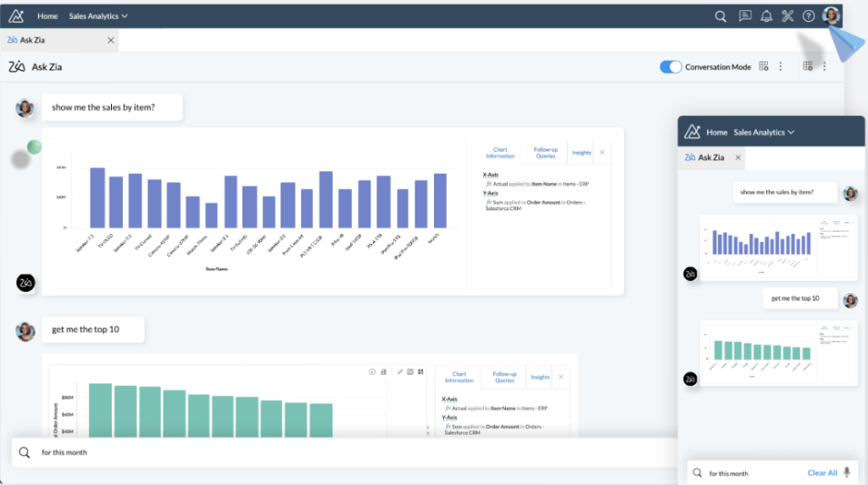Screen dimensions: 868x485
Task: Click the save icon above top 10 chart
Action: 410,371
